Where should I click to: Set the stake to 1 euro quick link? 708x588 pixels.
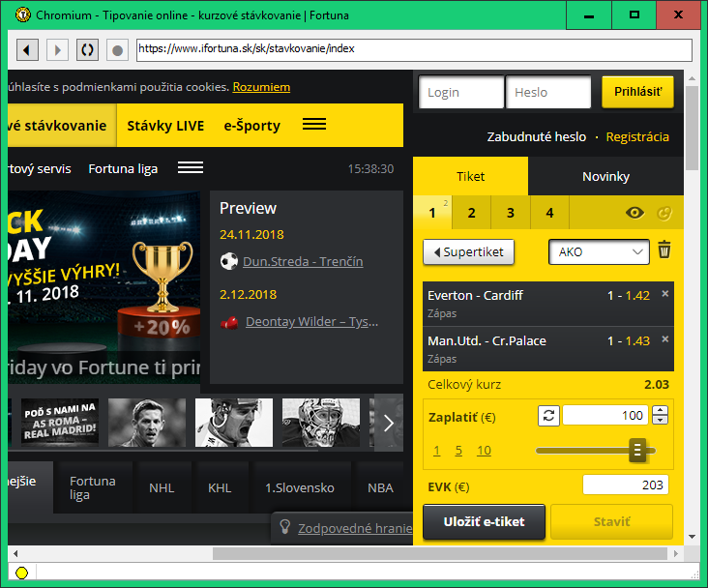tap(436, 451)
